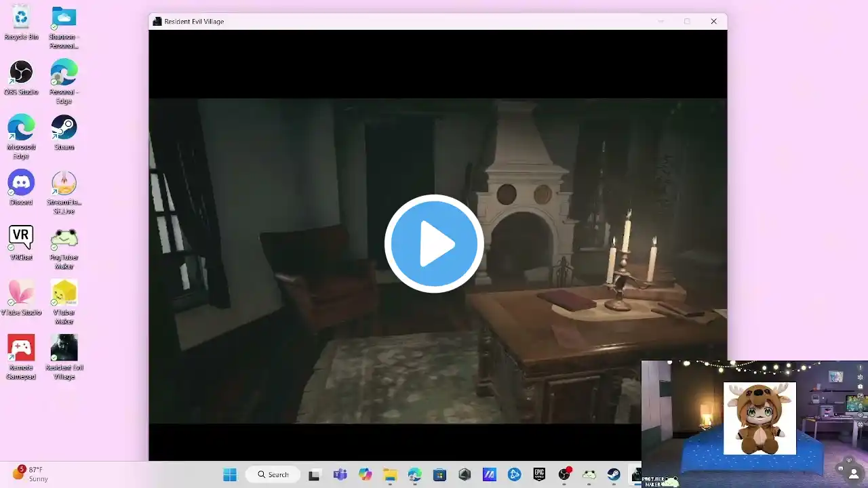Select the VTube Studio desktop shortcut
Image resolution: width=868 pixels, height=488 pixels.
(21, 298)
